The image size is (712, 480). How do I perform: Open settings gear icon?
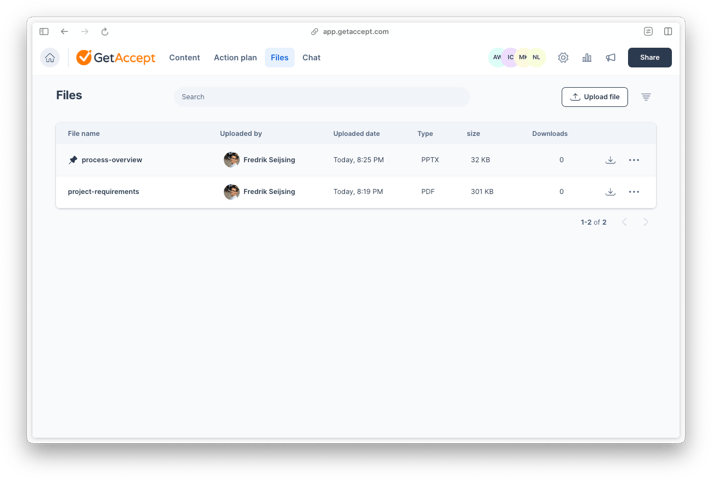[x=563, y=58]
